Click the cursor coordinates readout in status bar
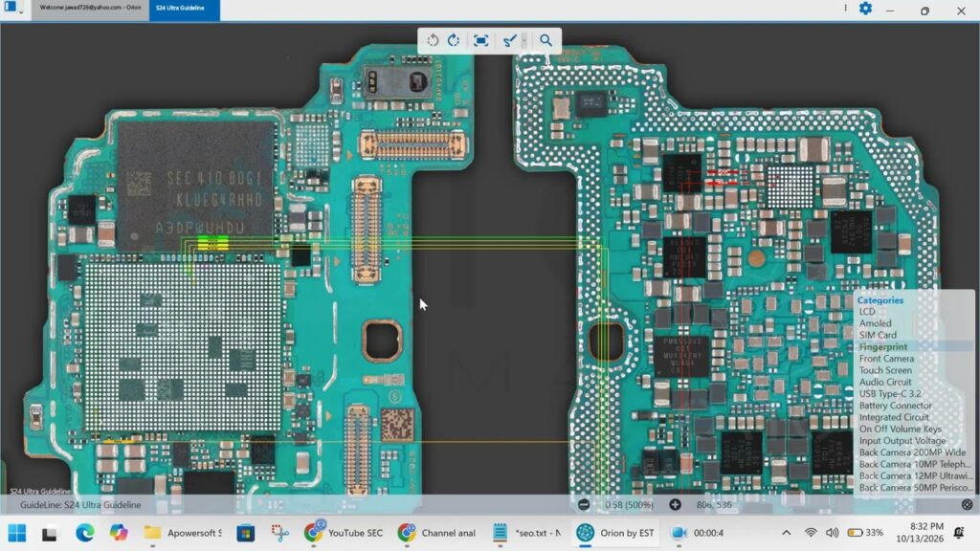The image size is (980, 551). (714, 505)
